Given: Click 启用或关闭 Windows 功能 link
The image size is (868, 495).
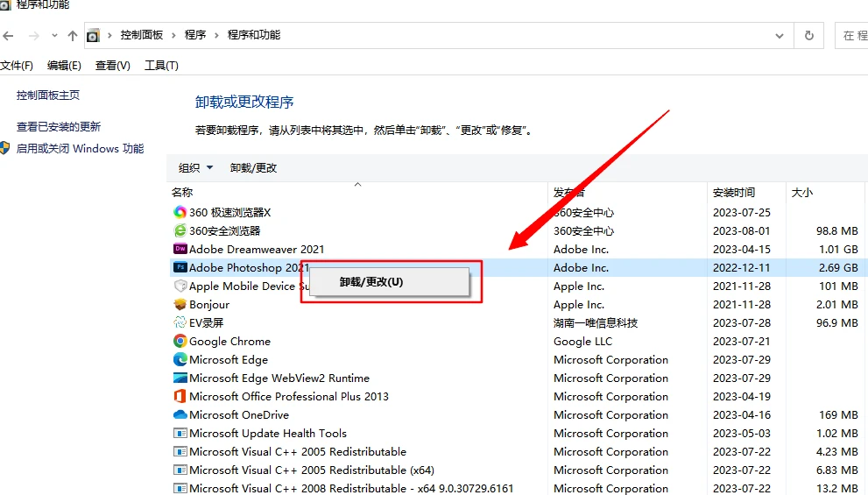Looking at the screenshot, I should pyautogui.click(x=81, y=148).
